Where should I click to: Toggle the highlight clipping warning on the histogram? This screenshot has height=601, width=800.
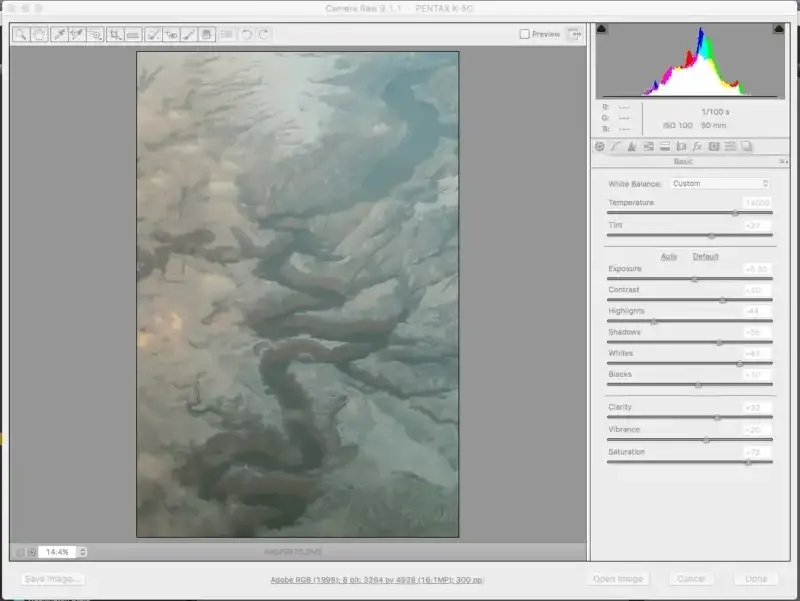777,30
